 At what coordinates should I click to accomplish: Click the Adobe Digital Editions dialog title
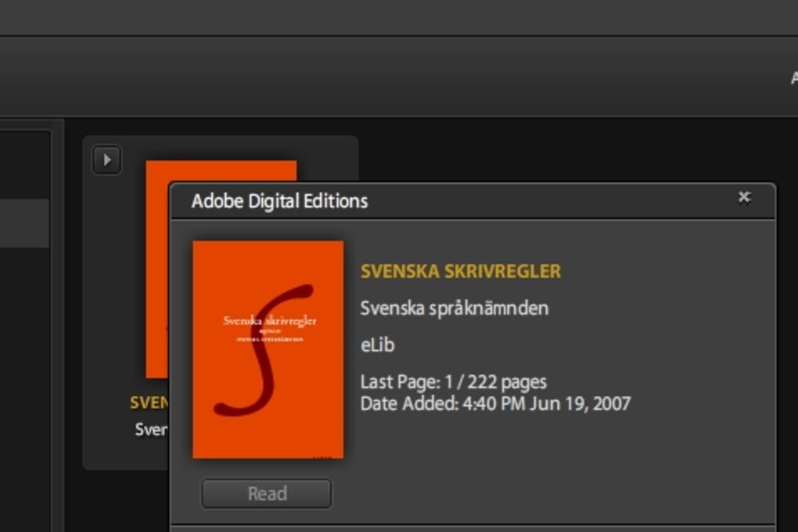[279, 202]
